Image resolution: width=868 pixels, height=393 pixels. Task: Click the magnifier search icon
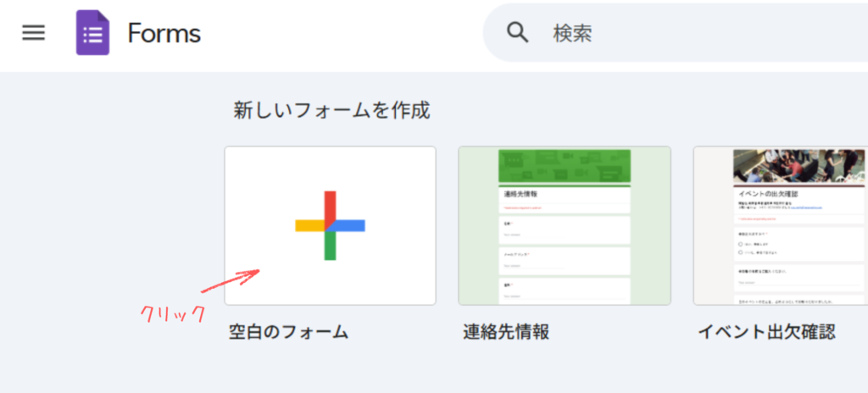click(518, 33)
